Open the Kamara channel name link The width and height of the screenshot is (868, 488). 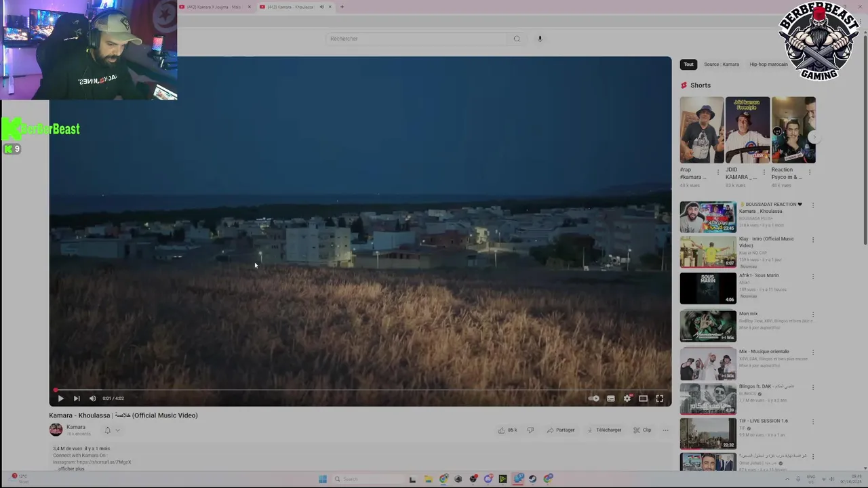point(76,427)
